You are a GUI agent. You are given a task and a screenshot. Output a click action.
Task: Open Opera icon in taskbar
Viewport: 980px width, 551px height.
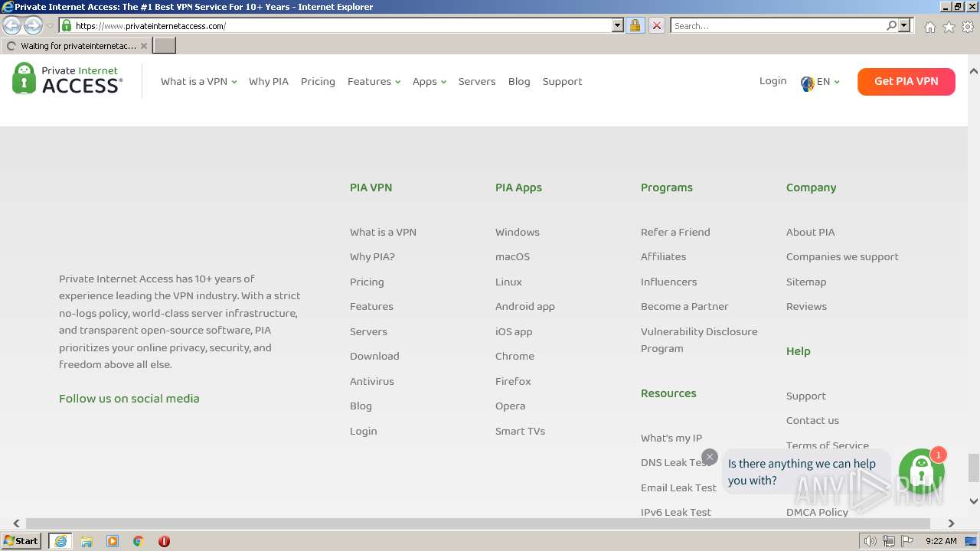click(x=164, y=541)
